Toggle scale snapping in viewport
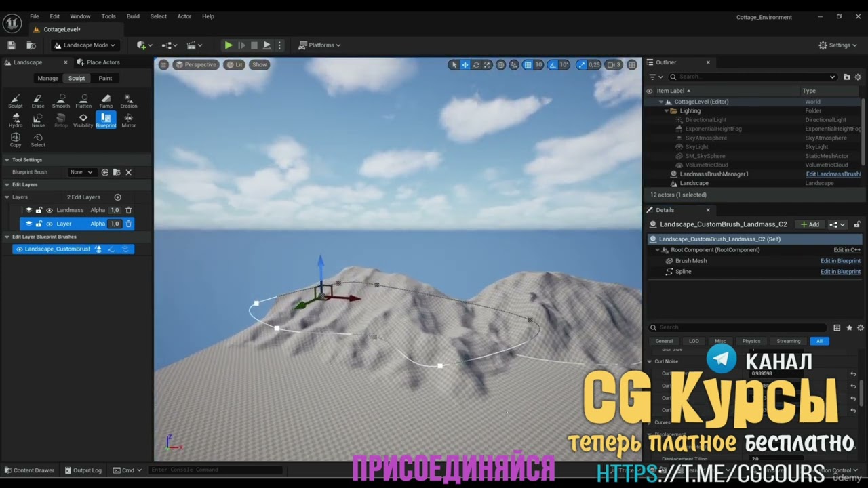This screenshot has width=868, height=488. (x=581, y=65)
